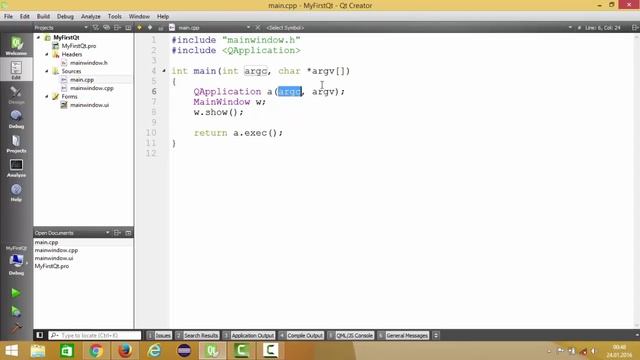Open the Window menu
640x360 pixels.
[x=139, y=16]
